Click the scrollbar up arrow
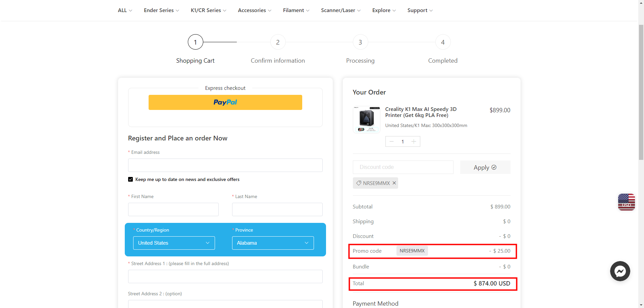This screenshot has height=308, width=644. 641,3
